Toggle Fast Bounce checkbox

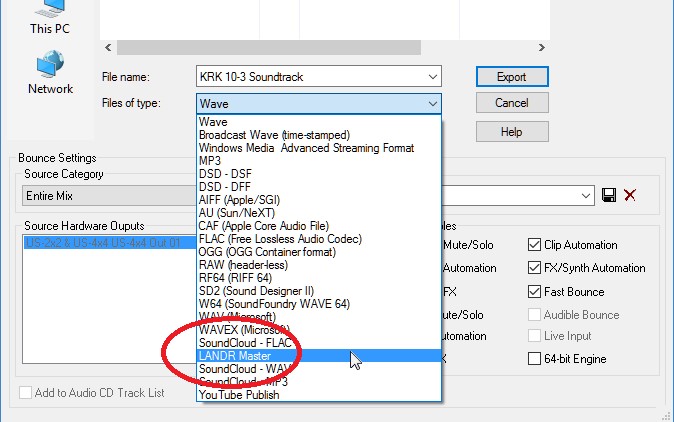(534, 292)
